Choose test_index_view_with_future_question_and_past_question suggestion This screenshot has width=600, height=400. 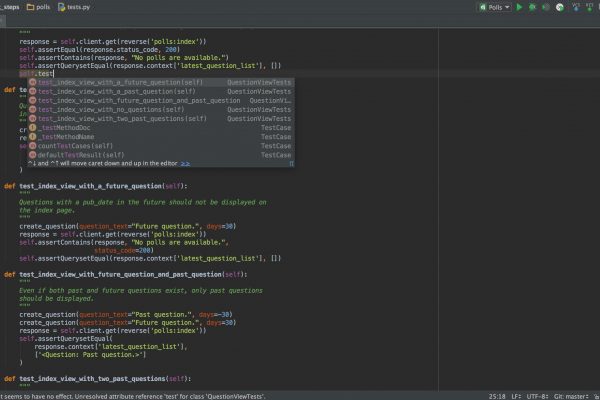(x=161, y=100)
